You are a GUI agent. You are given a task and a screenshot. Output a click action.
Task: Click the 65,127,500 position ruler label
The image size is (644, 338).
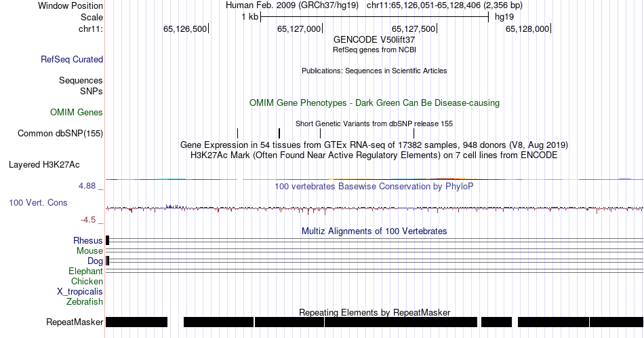(414, 29)
